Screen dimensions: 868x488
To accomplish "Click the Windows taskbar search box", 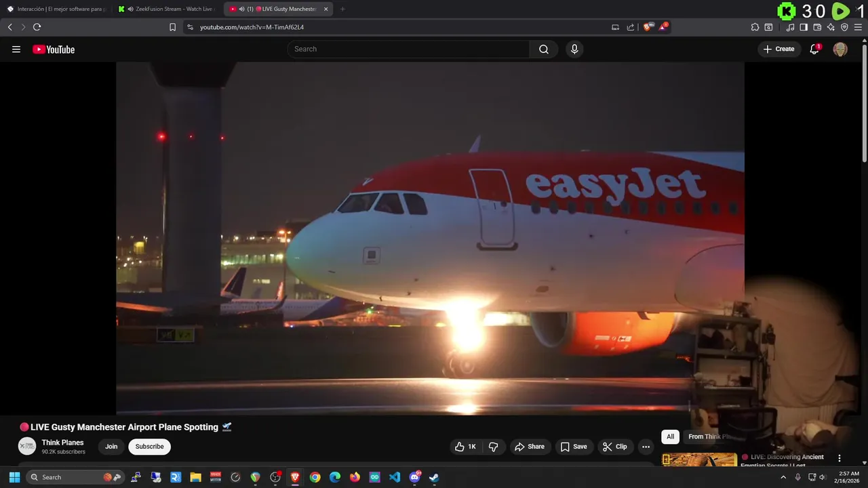I will (x=75, y=477).
